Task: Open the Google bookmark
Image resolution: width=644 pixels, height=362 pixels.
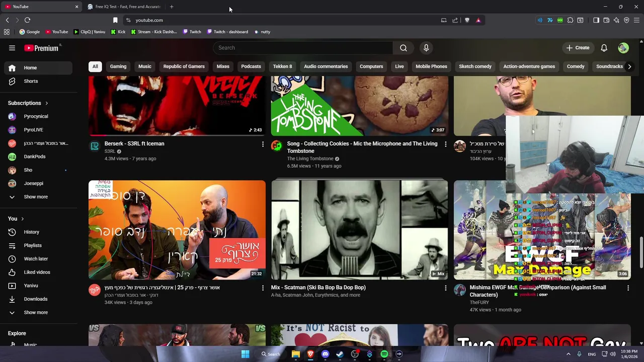Action: 30,32
